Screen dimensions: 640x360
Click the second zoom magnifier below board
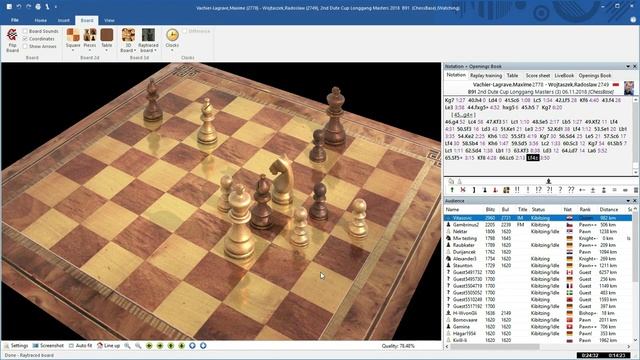click(x=138, y=346)
